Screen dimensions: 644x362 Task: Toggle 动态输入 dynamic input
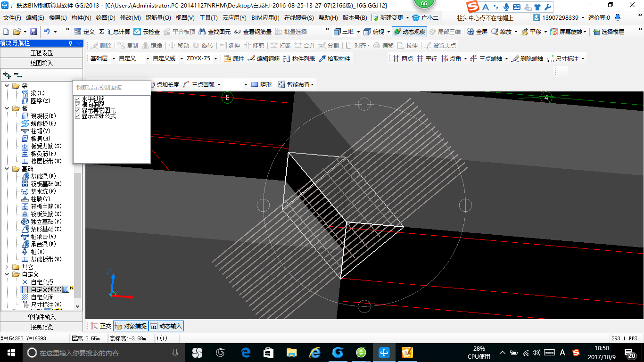[x=166, y=326]
